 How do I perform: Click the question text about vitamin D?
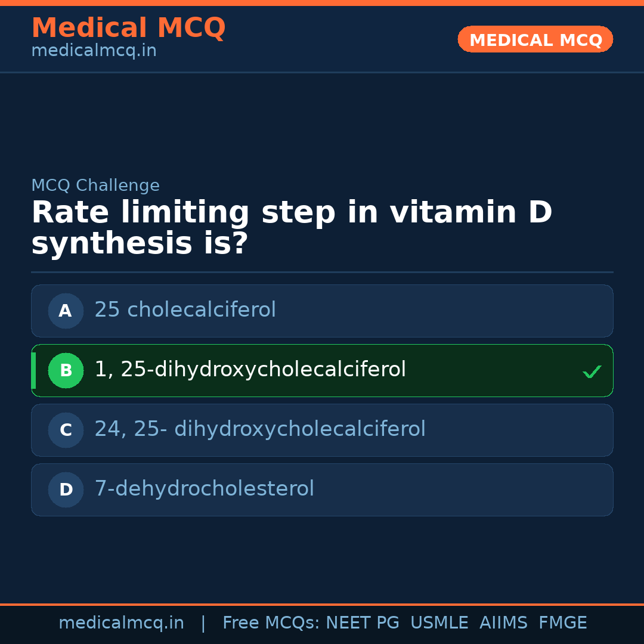point(291,228)
